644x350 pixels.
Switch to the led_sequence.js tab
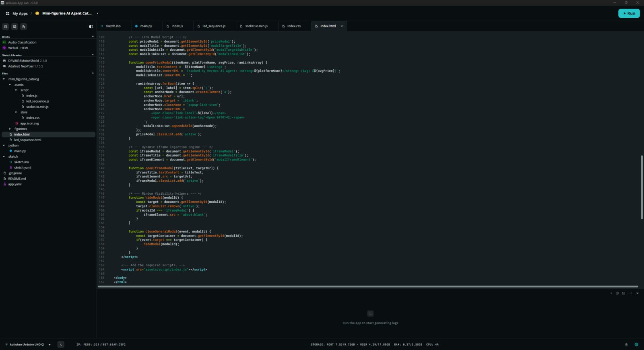coord(214,26)
